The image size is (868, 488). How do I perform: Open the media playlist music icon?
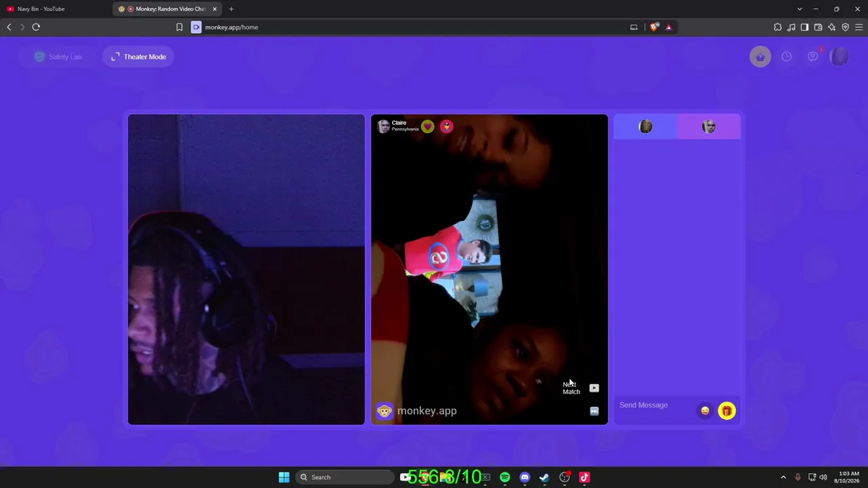coord(791,27)
